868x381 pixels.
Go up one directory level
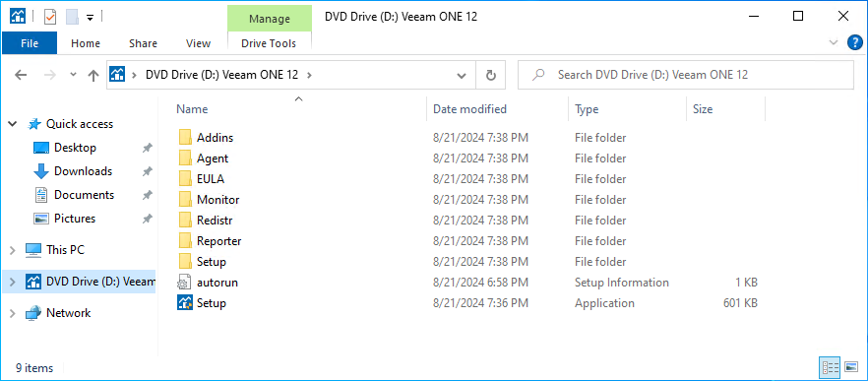coord(93,75)
